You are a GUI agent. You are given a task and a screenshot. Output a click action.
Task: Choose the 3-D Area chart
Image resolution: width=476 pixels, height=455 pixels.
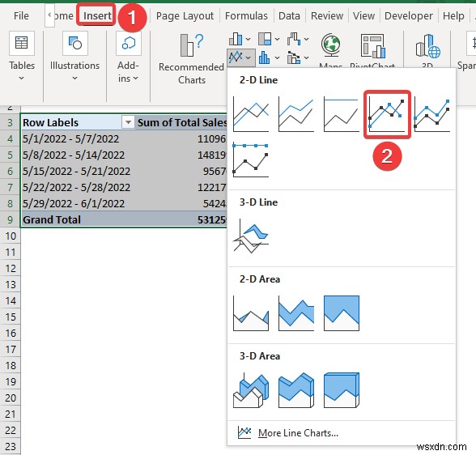click(x=251, y=390)
